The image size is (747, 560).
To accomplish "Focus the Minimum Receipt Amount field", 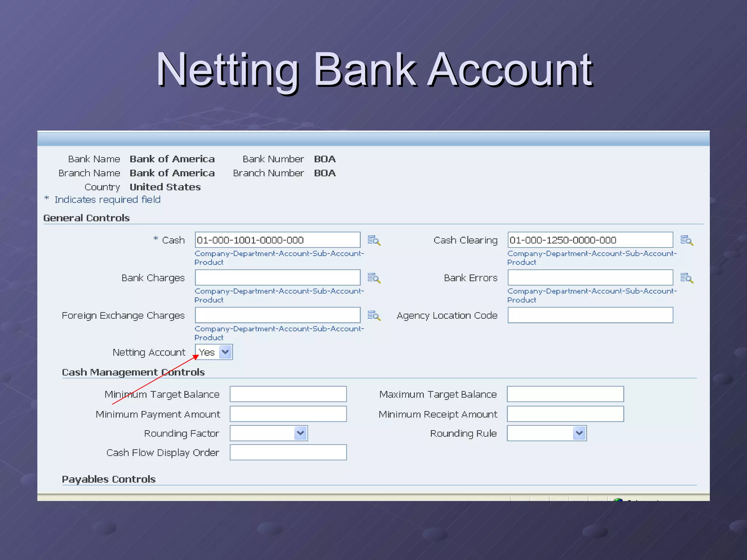I will (565, 414).
